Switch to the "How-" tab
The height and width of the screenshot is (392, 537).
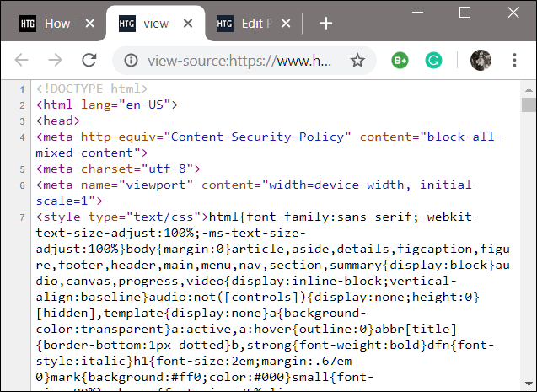(55, 24)
